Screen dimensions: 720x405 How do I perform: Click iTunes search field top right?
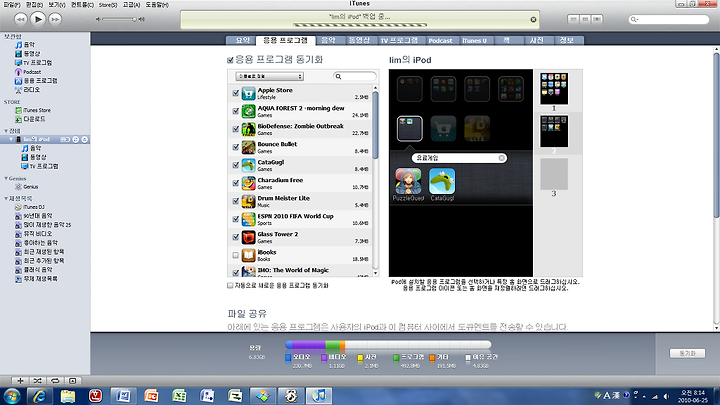tap(669, 19)
